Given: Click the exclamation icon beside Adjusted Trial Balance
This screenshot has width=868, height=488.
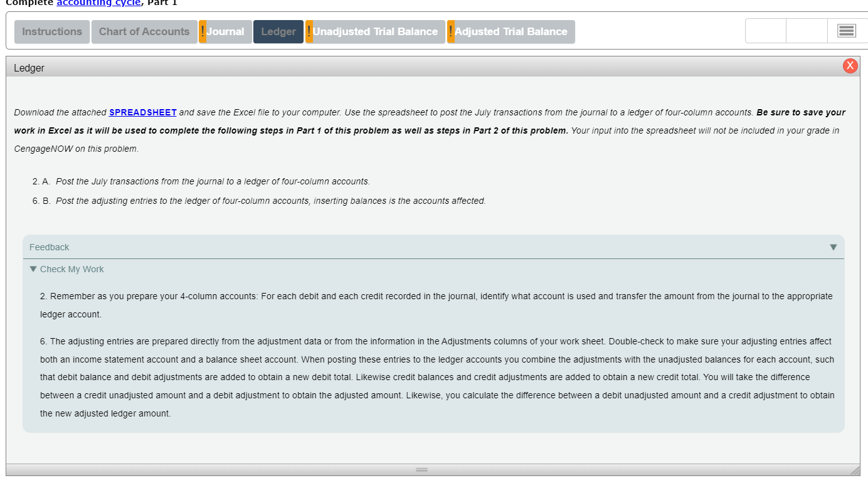Looking at the screenshot, I should [450, 30].
